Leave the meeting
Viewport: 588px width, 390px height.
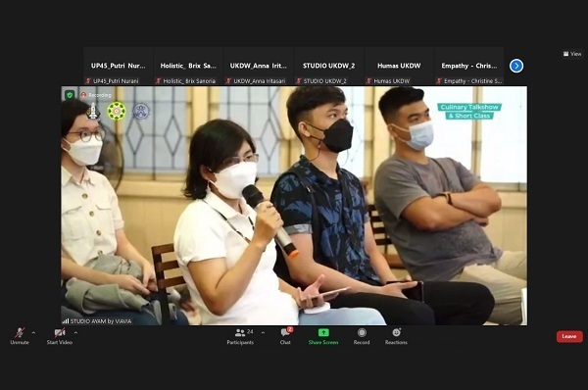point(569,336)
